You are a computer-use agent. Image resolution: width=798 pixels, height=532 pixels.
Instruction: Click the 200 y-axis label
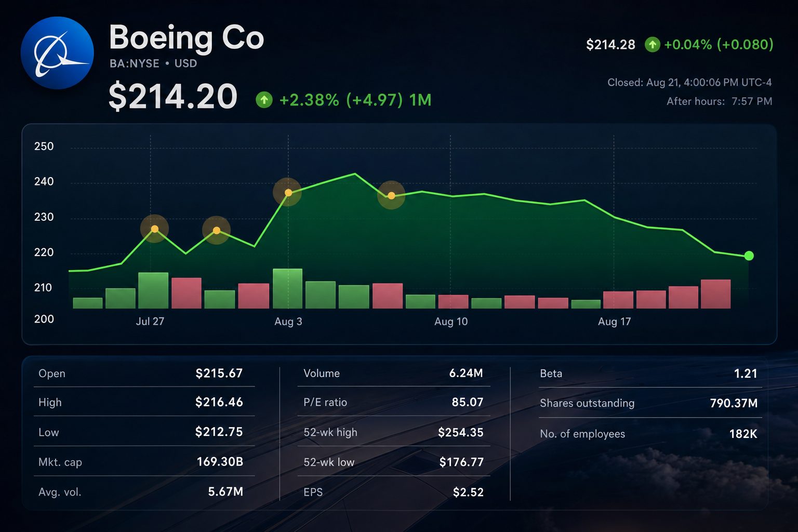pos(44,319)
